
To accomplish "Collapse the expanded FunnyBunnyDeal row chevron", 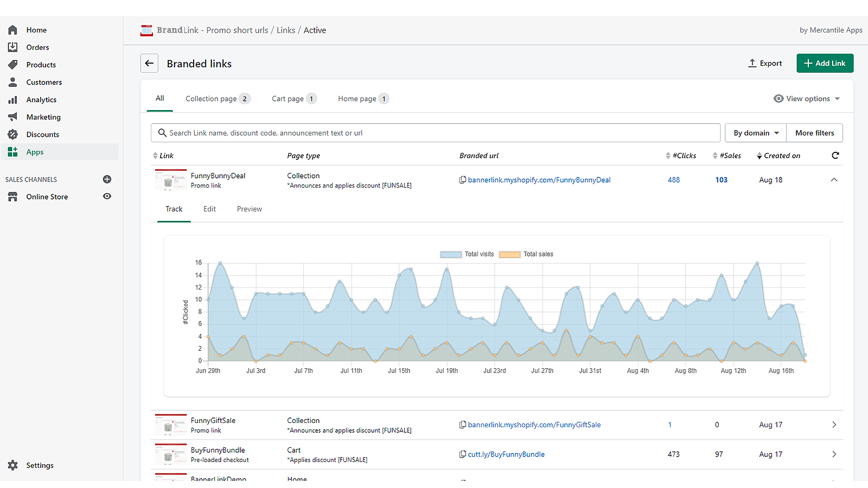I will coord(834,179).
